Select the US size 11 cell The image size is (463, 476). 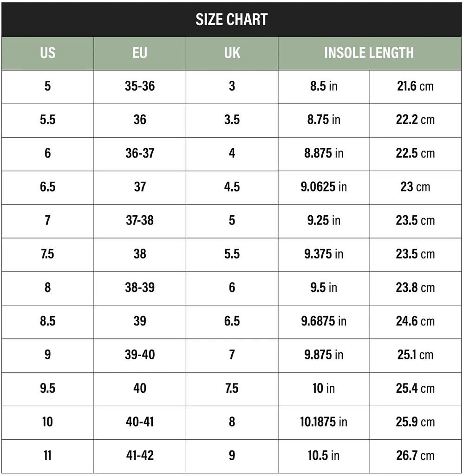coord(47,456)
